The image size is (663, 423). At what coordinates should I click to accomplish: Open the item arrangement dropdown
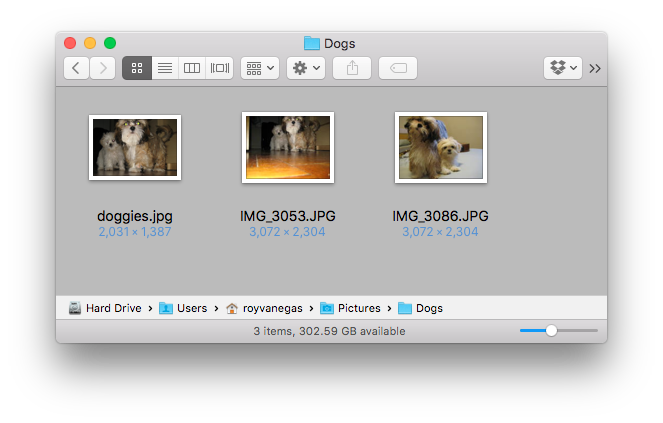coord(260,68)
